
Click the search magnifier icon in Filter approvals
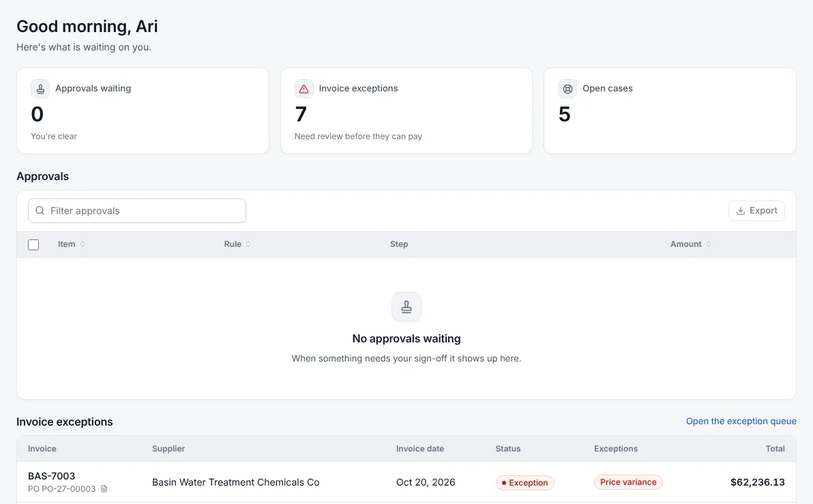[40, 211]
